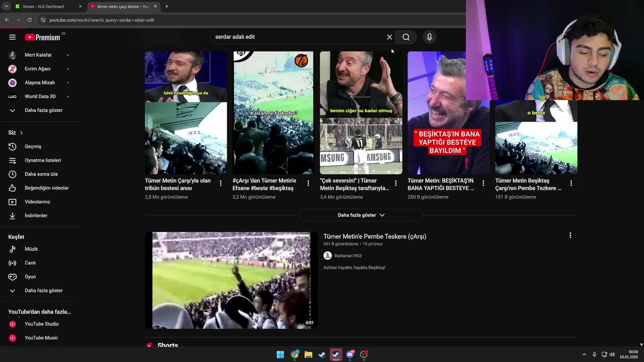Open options menu for 'BEŞİKTAŞ'IN BANA YAPTIĞI' short

483,184
